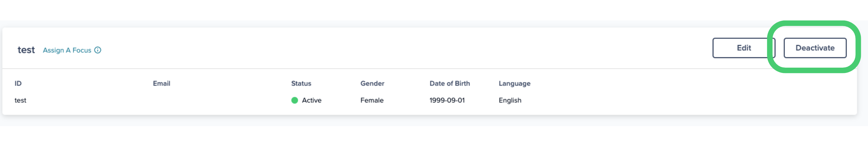Select the English language value
This screenshot has height=151, width=868.
pyautogui.click(x=510, y=101)
